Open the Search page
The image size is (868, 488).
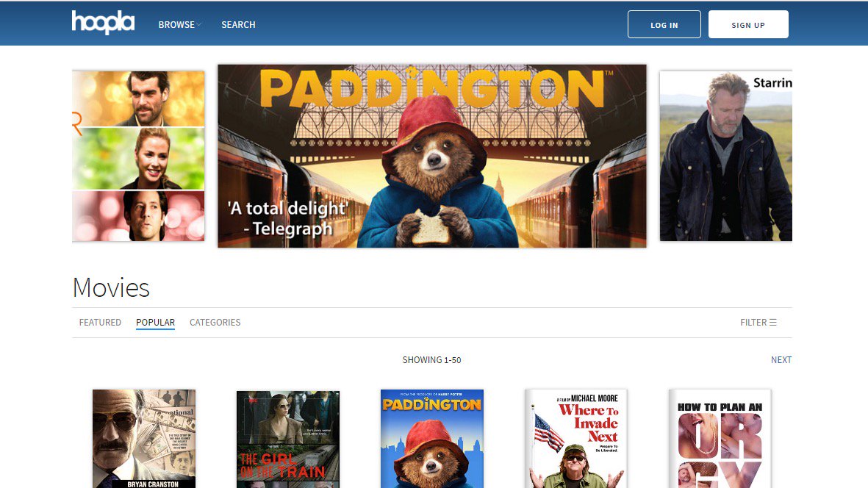pos(238,25)
